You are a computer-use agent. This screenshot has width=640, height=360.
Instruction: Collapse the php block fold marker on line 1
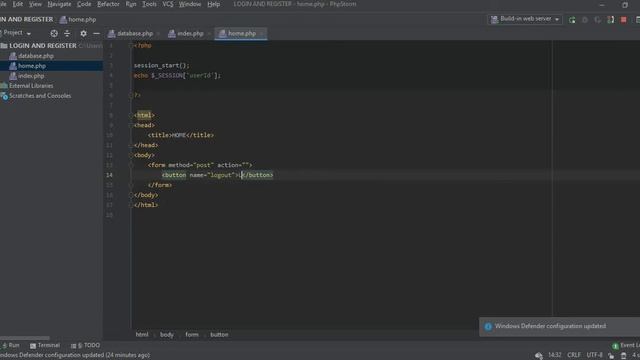click(131, 46)
